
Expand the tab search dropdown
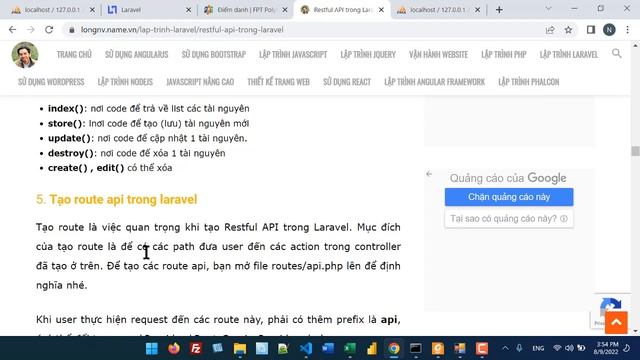point(548,9)
